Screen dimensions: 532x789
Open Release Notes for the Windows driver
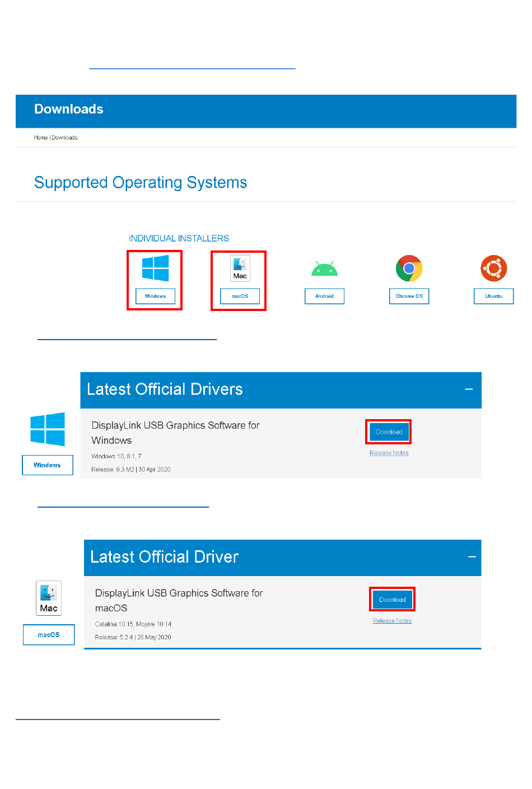click(389, 453)
